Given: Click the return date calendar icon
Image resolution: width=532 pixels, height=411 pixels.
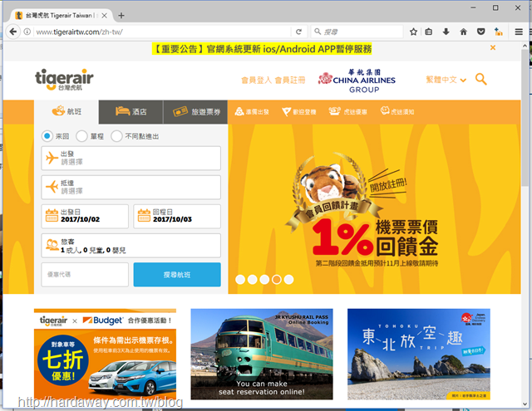Looking at the screenshot, I should 144,216.
